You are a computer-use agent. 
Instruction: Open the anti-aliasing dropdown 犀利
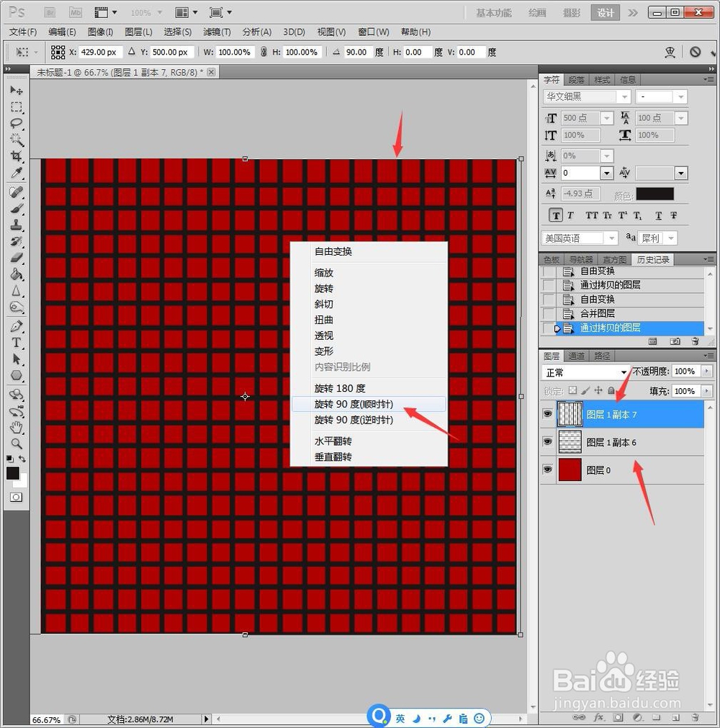pyautogui.click(x=671, y=238)
